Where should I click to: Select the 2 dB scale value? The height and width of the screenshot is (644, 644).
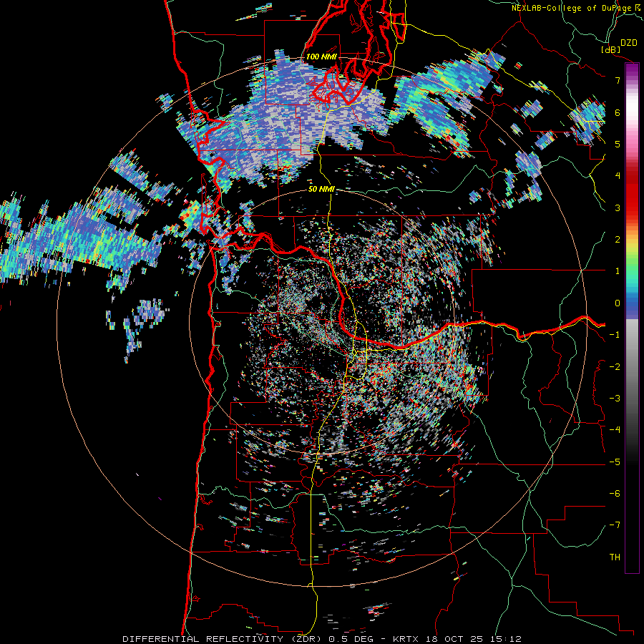tap(618, 239)
